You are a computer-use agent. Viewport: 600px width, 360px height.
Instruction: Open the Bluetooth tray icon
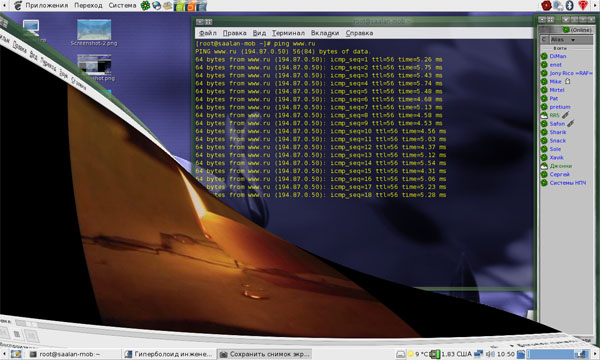pyautogui.click(x=570, y=5)
